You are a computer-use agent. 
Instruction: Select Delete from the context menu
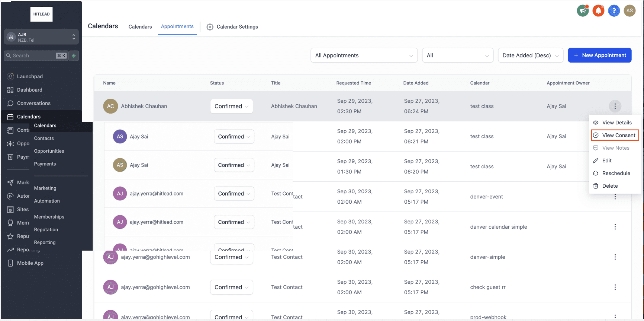pos(615,186)
